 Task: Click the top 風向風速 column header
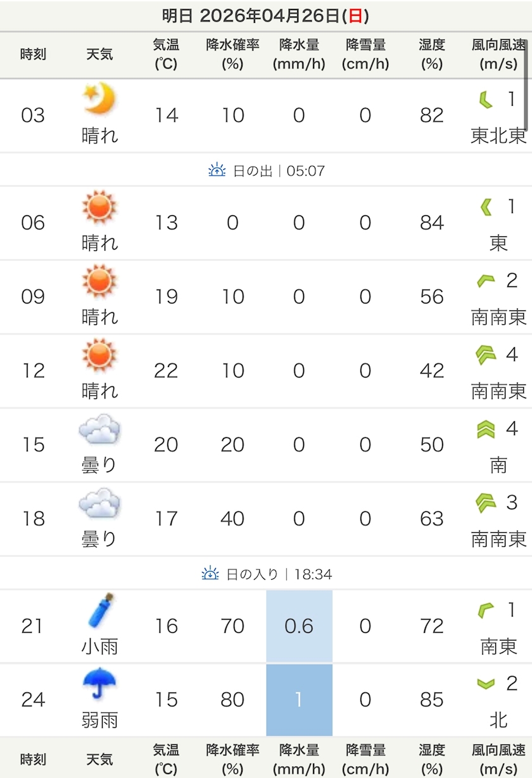click(498, 54)
